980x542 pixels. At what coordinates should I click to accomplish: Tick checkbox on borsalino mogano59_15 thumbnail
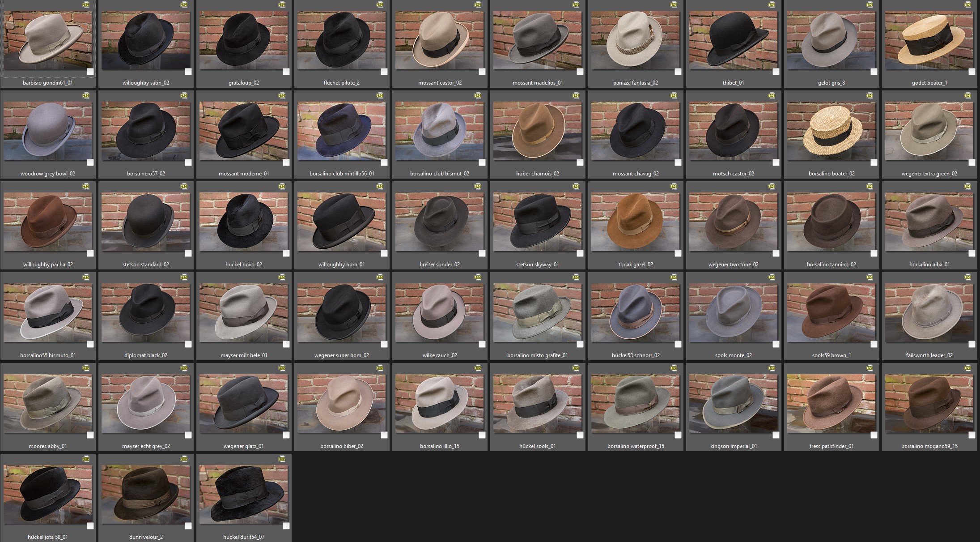(972, 435)
